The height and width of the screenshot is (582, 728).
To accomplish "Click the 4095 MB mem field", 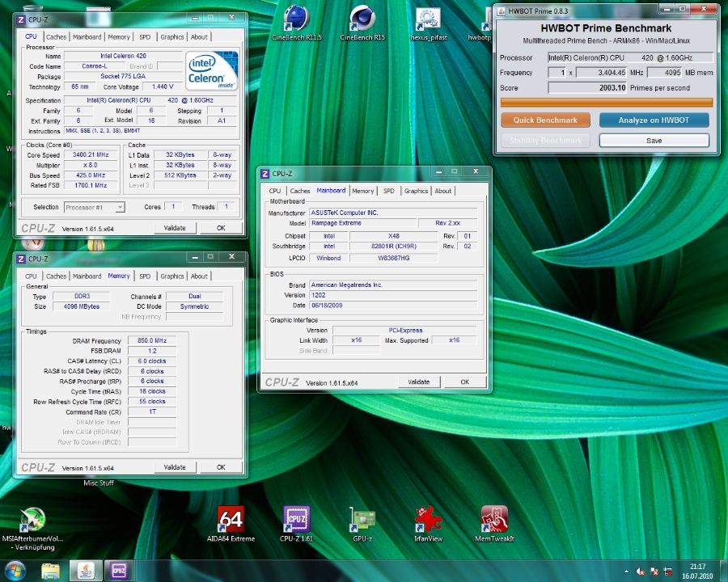I will (665, 73).
